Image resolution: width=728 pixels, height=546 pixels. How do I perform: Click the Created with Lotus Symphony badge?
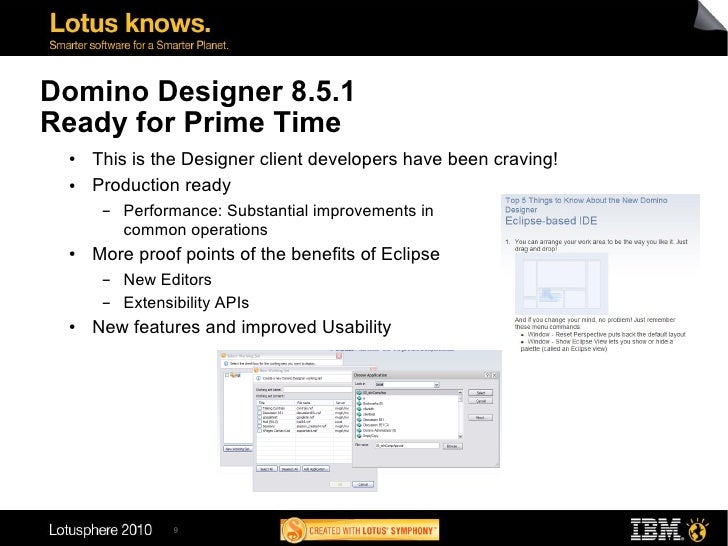tap(359, 530)
